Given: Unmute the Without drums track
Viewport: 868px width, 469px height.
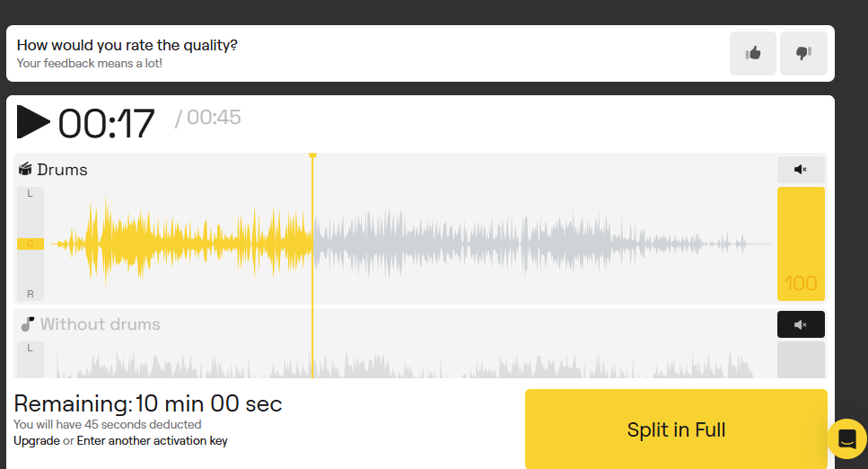Looking at the screenshot, I should (x=801, y=324).
